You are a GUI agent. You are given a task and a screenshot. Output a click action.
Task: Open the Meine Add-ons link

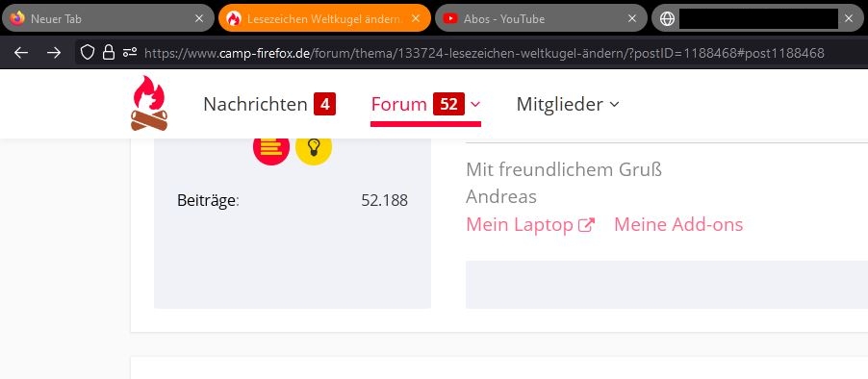(678, 225)
